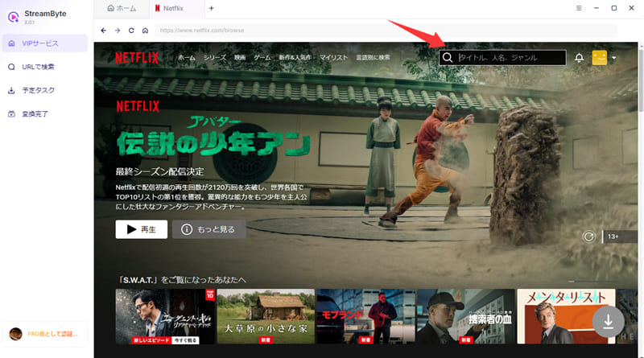The height and width of the screenshot is (358, 644).
Task: Go back with the arrow icon
Action: 104,31
